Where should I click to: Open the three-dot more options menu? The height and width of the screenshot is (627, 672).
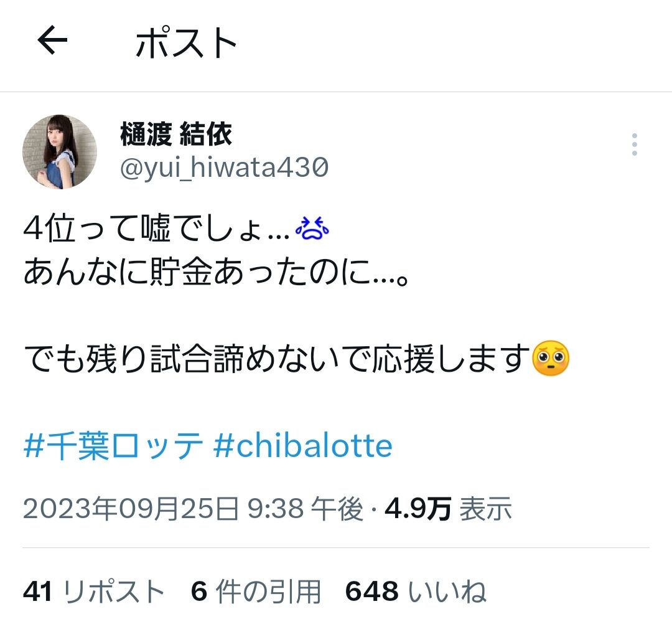[634, 144]
